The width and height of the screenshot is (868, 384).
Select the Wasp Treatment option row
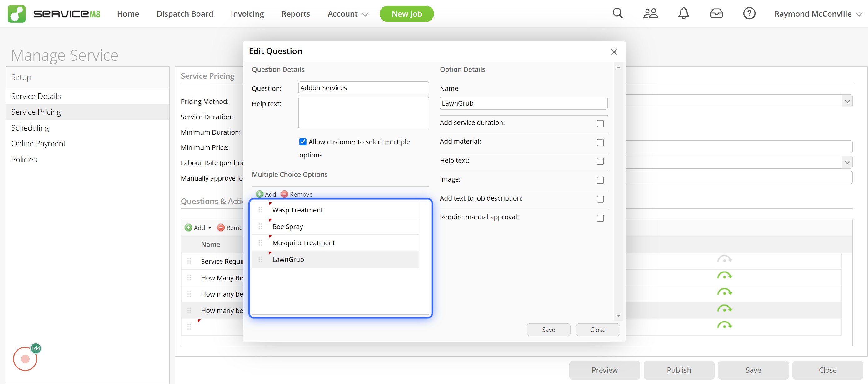point(335,210)
